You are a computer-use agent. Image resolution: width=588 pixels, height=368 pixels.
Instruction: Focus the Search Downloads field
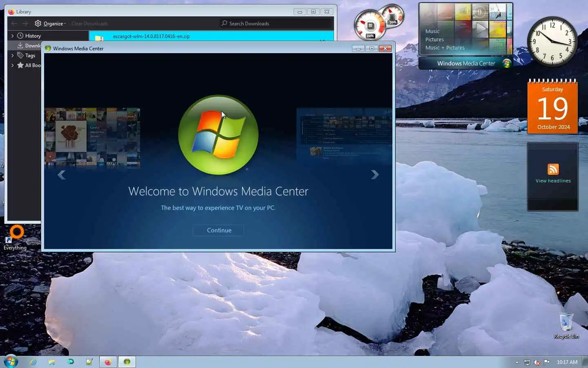[x=276, y=23]
